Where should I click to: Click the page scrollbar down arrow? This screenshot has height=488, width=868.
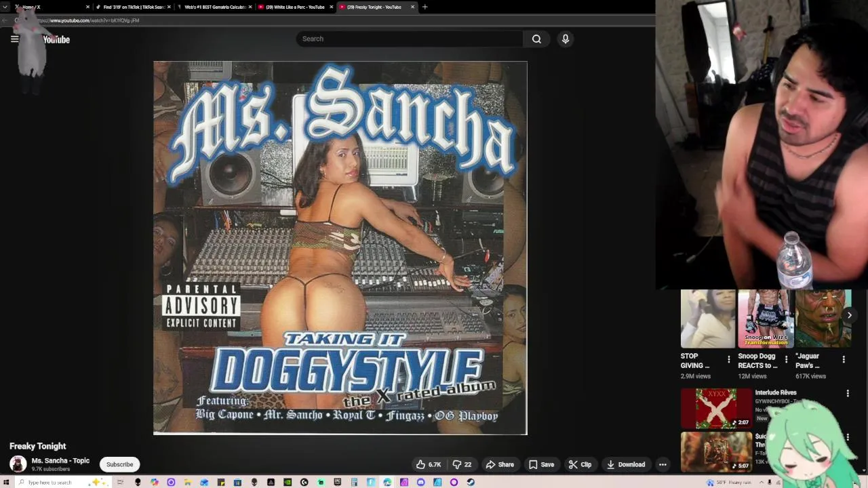click(864, 470)
